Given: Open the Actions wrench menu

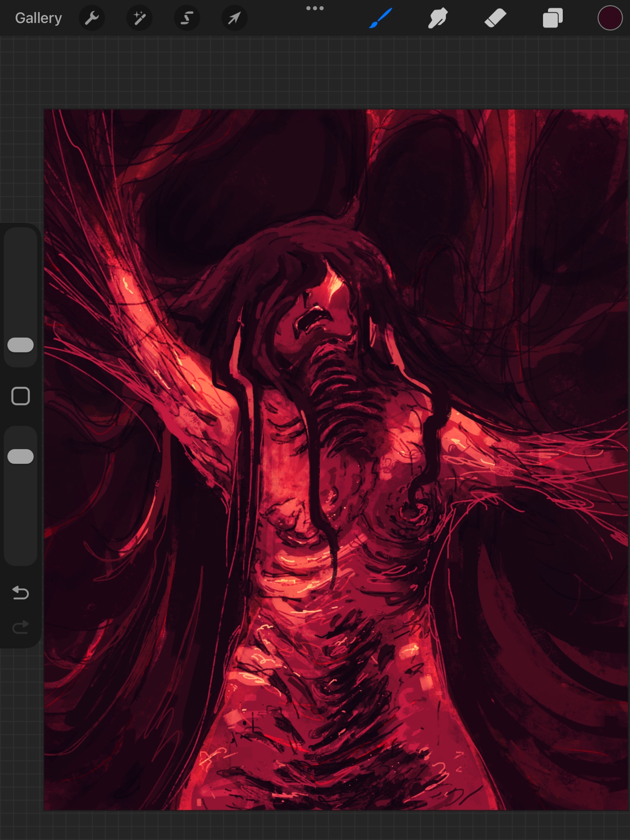Looking at the screenshot, I should pos(92,18).
